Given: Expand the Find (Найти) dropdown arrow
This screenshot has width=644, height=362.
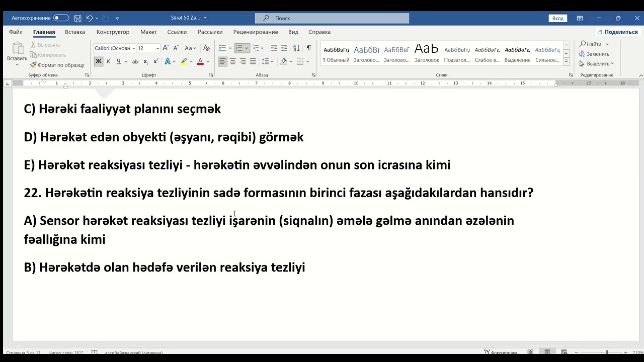Looking at the screenshot, I should point(607,44).
